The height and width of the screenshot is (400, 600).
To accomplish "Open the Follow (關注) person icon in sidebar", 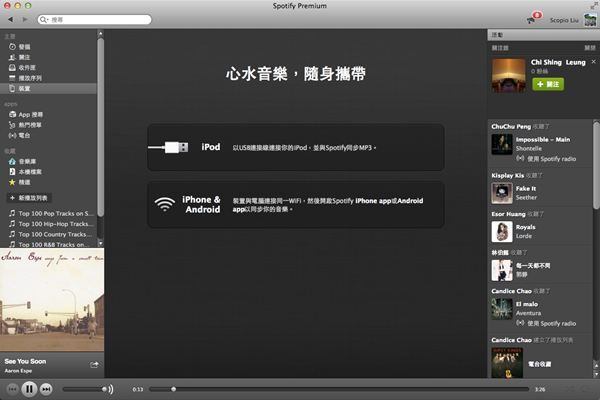I will [x=12, y=57].
